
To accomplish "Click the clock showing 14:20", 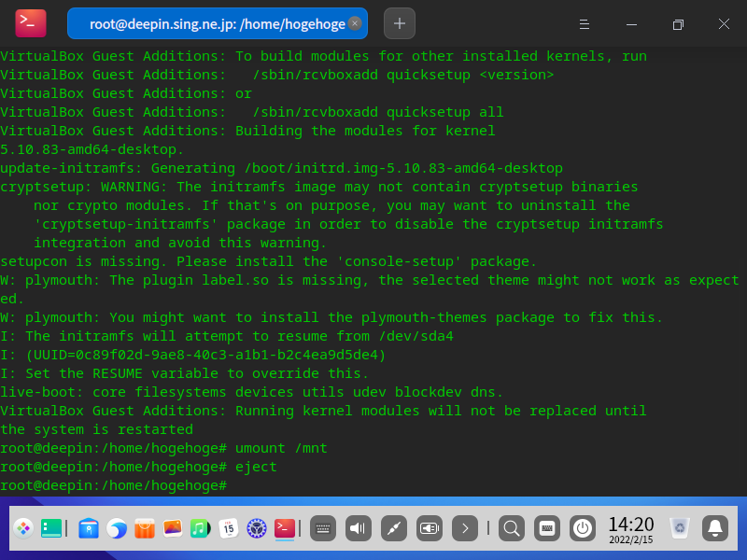I will (x=631, y=529).
